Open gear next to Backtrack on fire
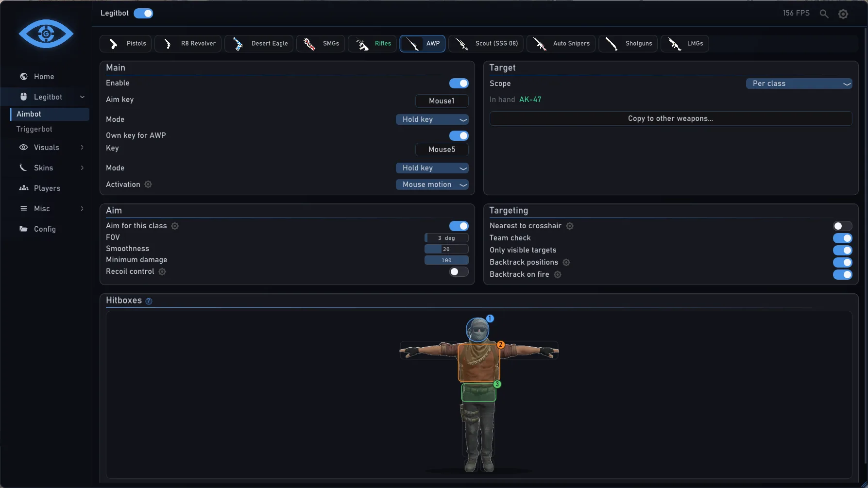 [x=558, y=274]
